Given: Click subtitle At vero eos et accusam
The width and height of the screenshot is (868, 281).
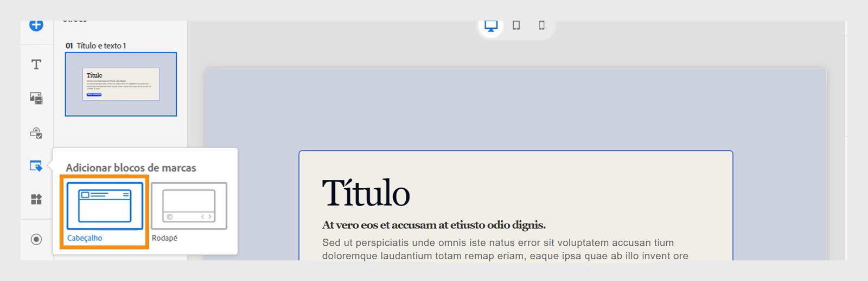Looking at the screenshot, I should tap(434, 225).
